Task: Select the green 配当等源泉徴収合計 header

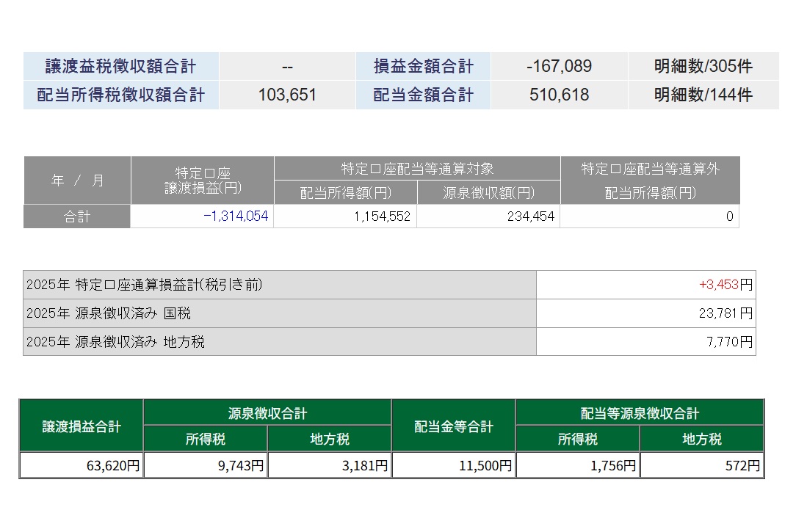Action: click(640, 413)
